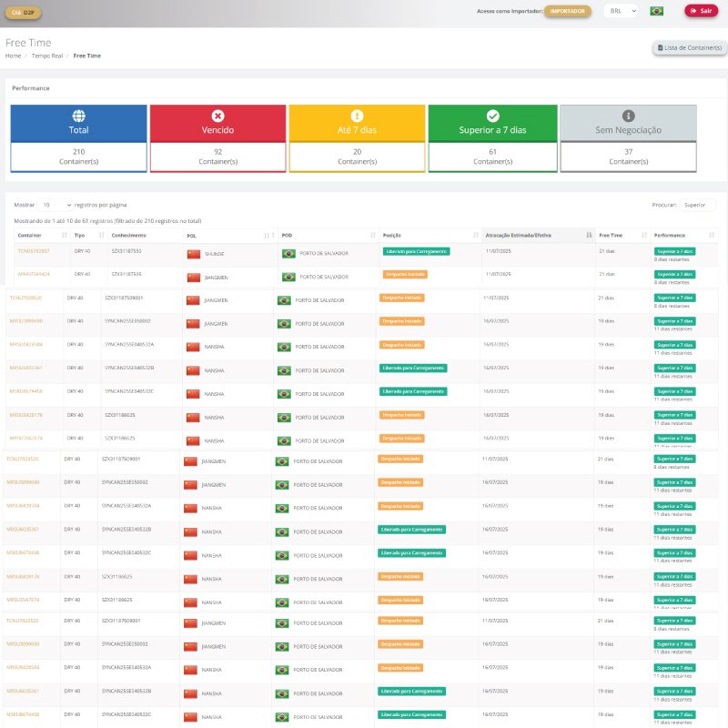728x728 pixels.
Task: Open Tempo Real breadcrumb item
Action: (46, 56)
